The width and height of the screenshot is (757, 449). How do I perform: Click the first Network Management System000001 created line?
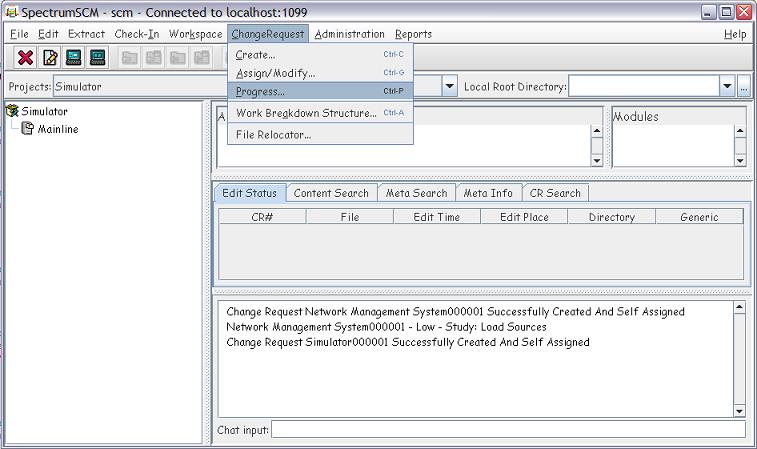(455, 311)
